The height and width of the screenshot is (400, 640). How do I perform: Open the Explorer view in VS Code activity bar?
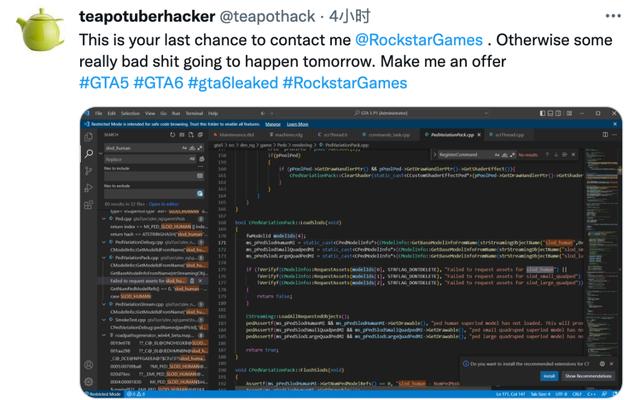point(89,137)
